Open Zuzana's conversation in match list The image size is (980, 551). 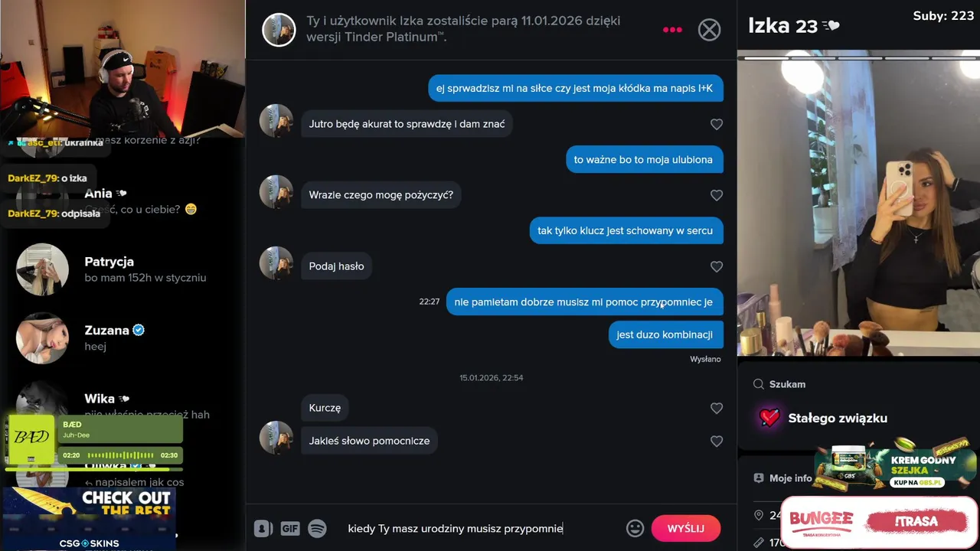point(122,337)
